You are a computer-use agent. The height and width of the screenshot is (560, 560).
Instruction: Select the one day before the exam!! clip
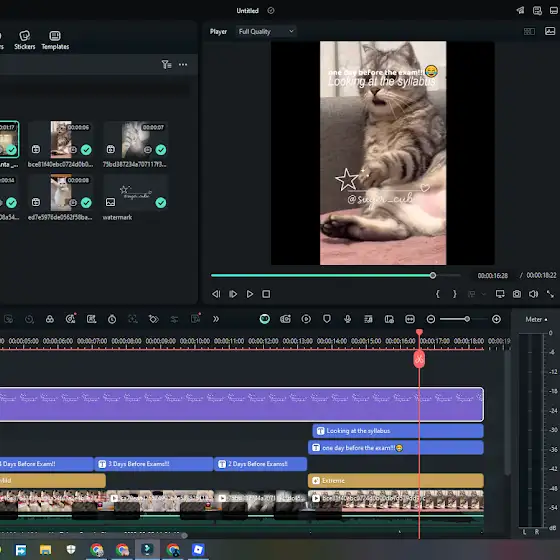coord(396,448)
